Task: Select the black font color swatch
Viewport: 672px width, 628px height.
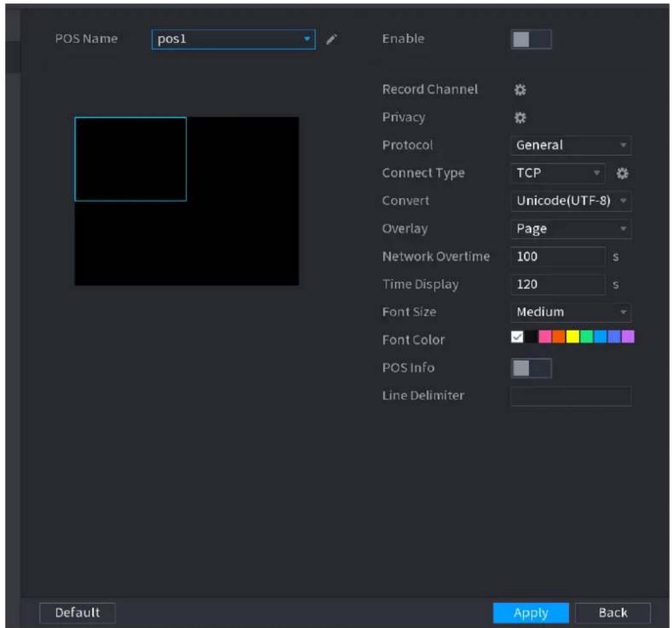Action: (x=531, y=337)
